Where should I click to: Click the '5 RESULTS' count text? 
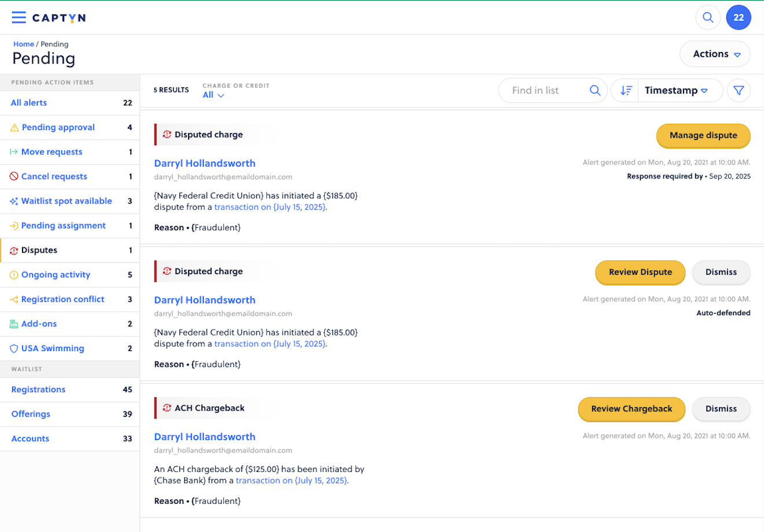tap(171, 90)
